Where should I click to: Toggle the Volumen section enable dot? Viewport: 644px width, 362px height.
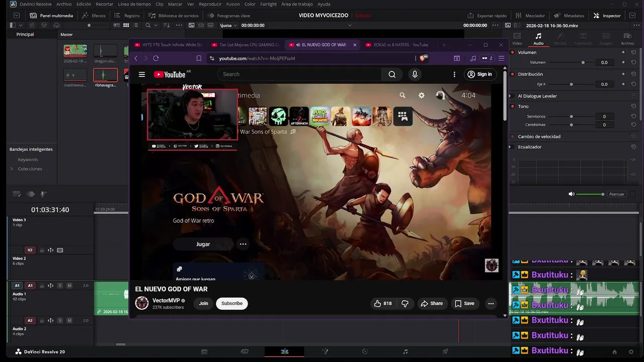[x=513, y=52]
